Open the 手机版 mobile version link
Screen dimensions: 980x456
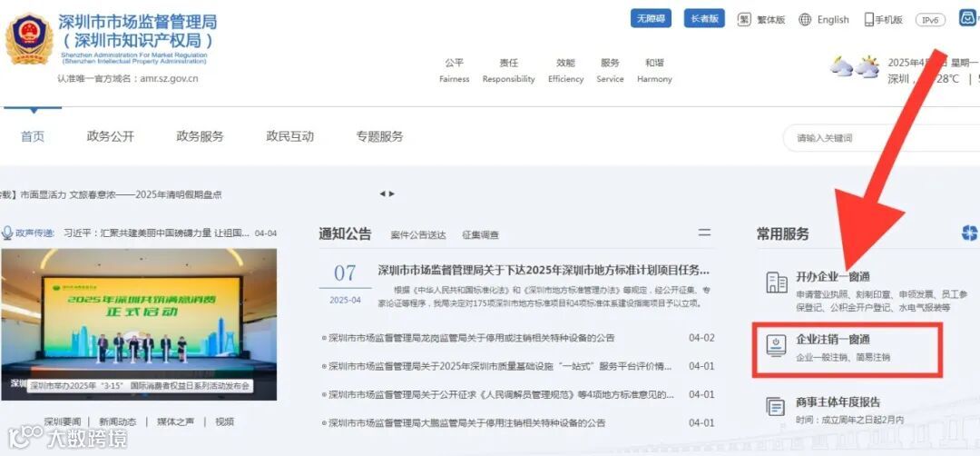click(888, 19)
